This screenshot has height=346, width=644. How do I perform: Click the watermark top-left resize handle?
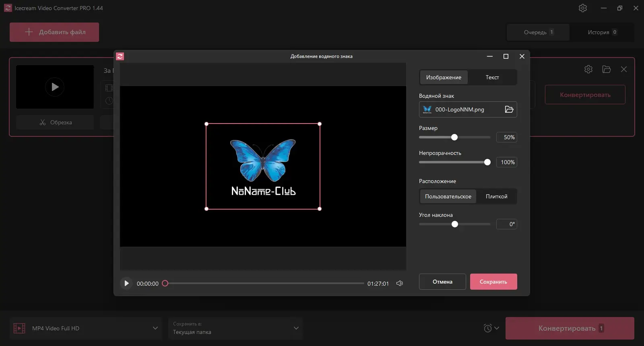tap(206, 124)
